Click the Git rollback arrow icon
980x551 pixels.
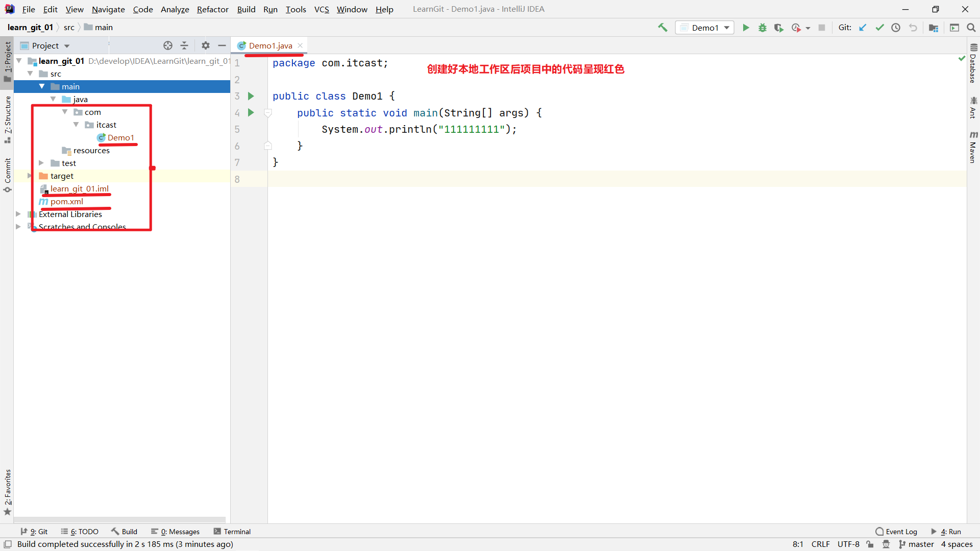click(913, 28)
